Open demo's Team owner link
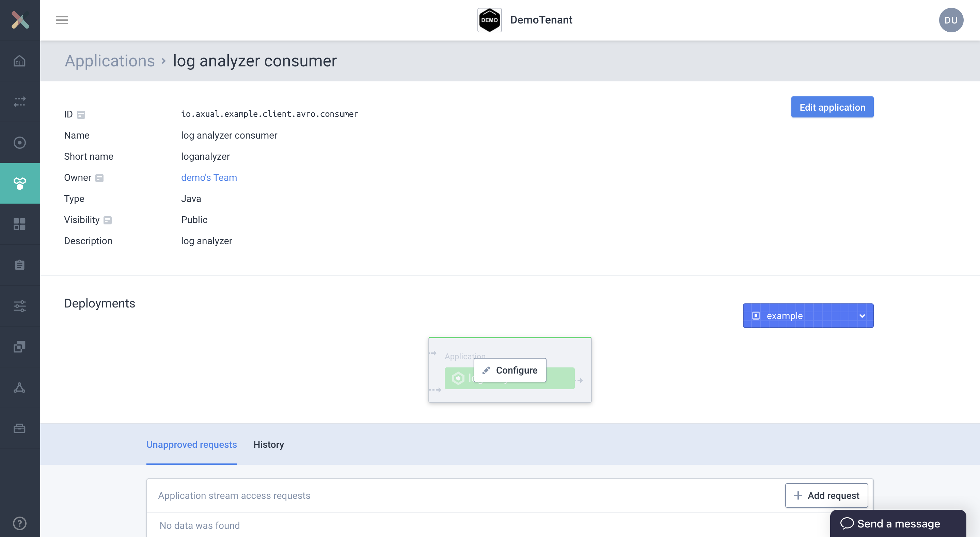 209,177
